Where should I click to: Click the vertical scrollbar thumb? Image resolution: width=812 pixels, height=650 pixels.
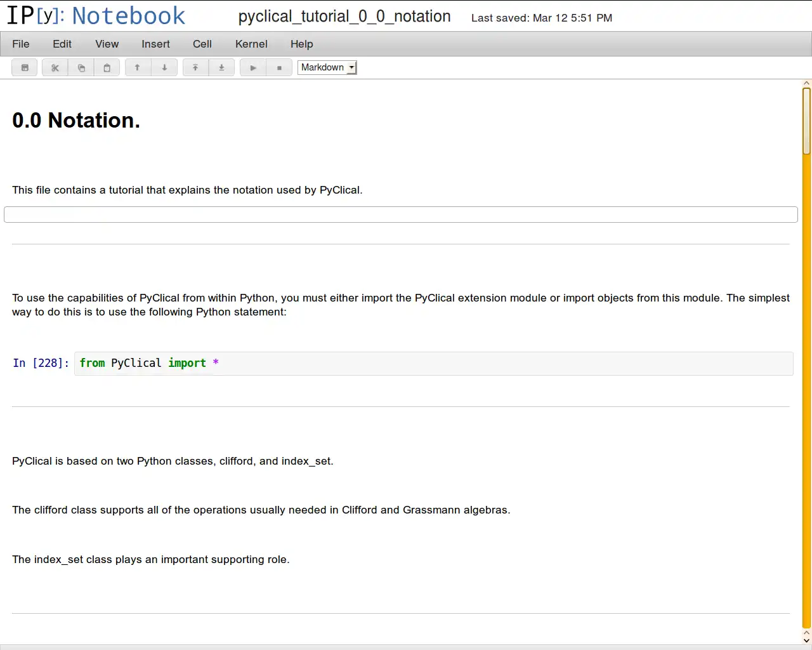806,121
